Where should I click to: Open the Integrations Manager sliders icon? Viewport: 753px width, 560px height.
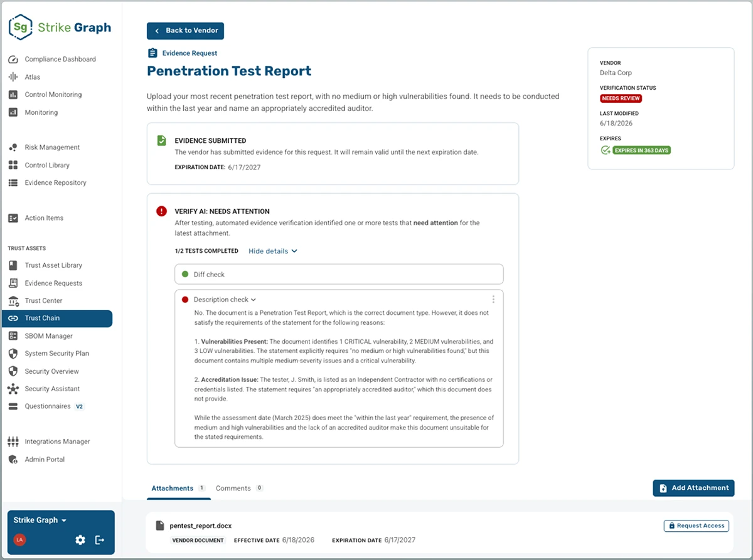point(13,441)
